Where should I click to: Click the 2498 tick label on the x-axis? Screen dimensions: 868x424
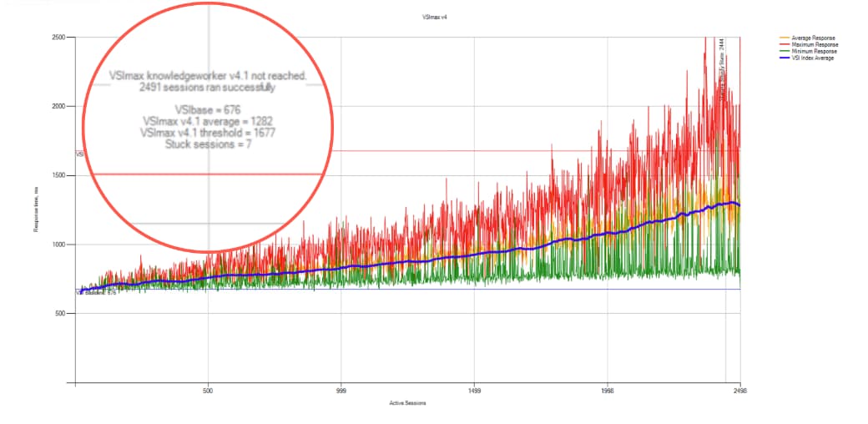740,391
